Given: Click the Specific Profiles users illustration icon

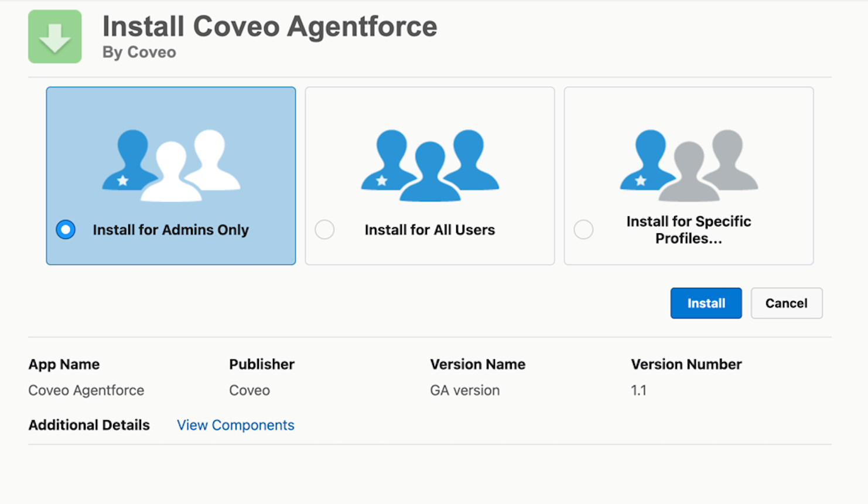Looking at the screenshot, I should coord(689,166).
